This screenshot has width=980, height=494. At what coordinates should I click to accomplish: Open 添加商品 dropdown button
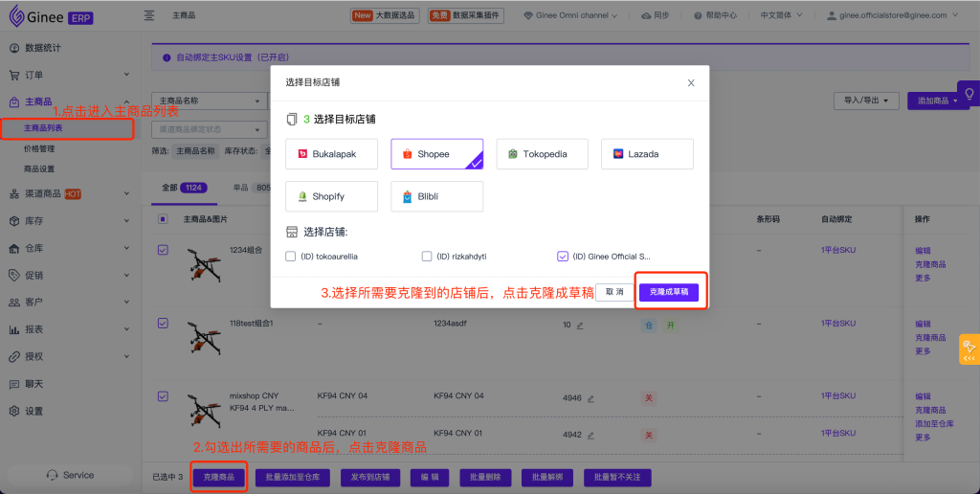tap(938, 101)
